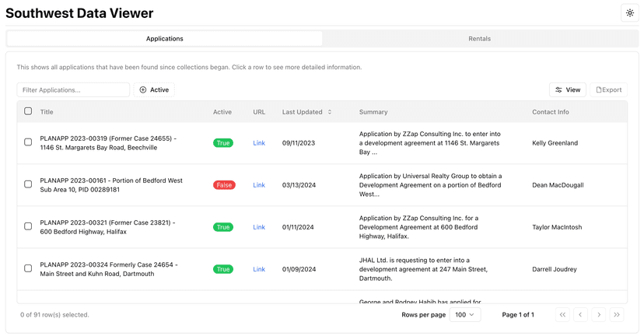644x336 pixels.
Task: Go to the next page arrow
Action: (x=599, y=315)
